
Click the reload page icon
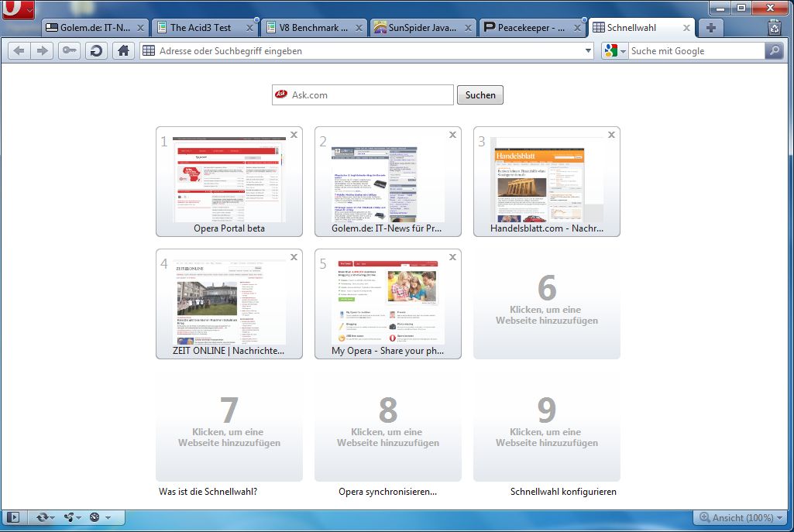(x=96, y=51)
